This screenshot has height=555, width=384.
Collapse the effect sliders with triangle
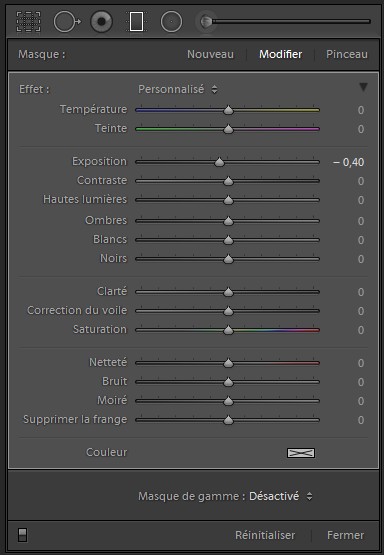click(363, 87)
